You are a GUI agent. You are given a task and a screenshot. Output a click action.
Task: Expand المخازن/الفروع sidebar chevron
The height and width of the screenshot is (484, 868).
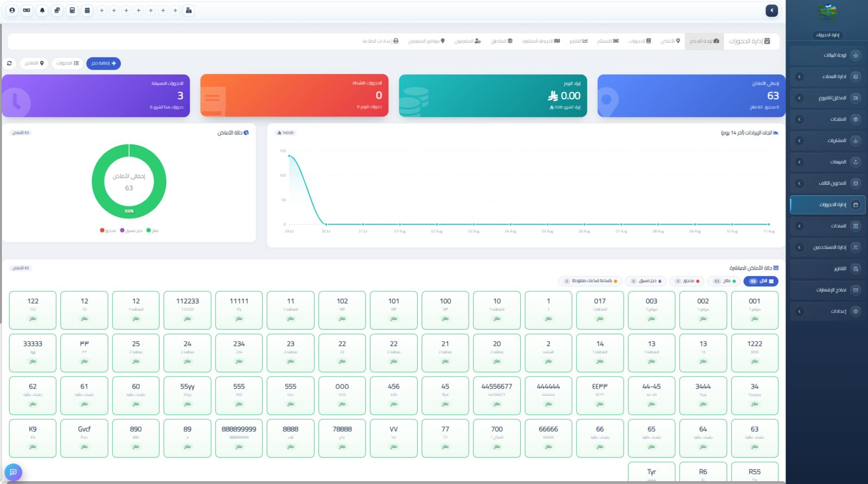(x=799, y=98)
